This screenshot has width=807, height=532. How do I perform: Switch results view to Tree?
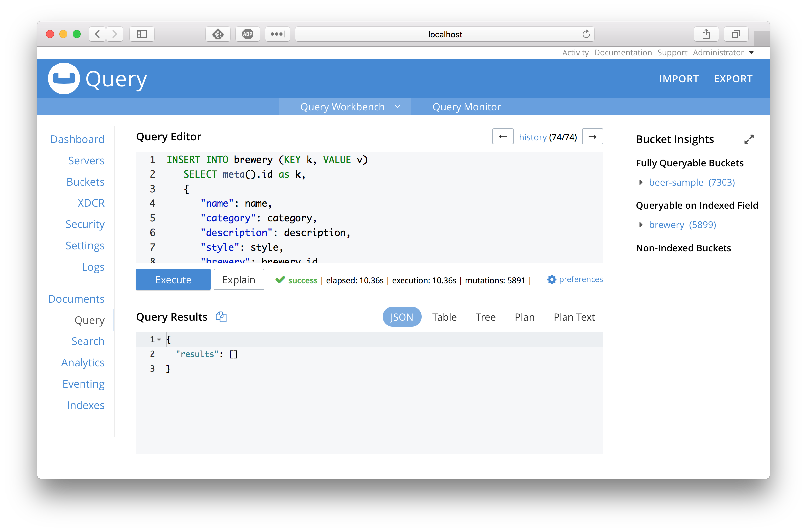pos(485,317)
